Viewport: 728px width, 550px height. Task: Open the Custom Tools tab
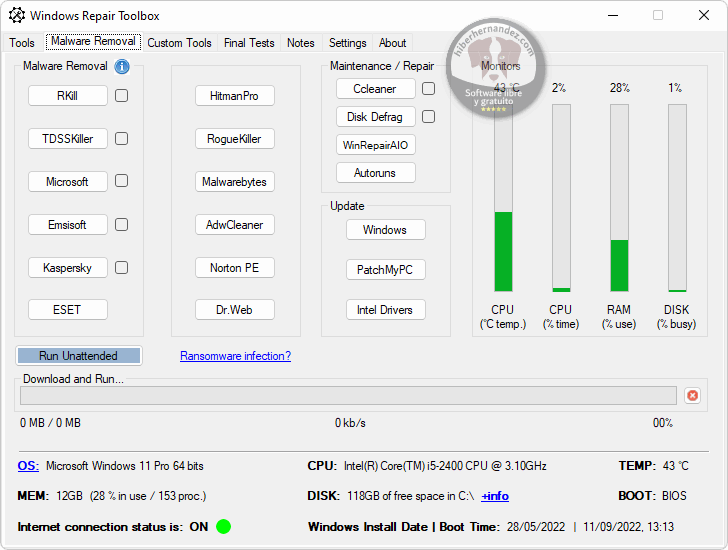pyautogui.click(x=179, y=43)
